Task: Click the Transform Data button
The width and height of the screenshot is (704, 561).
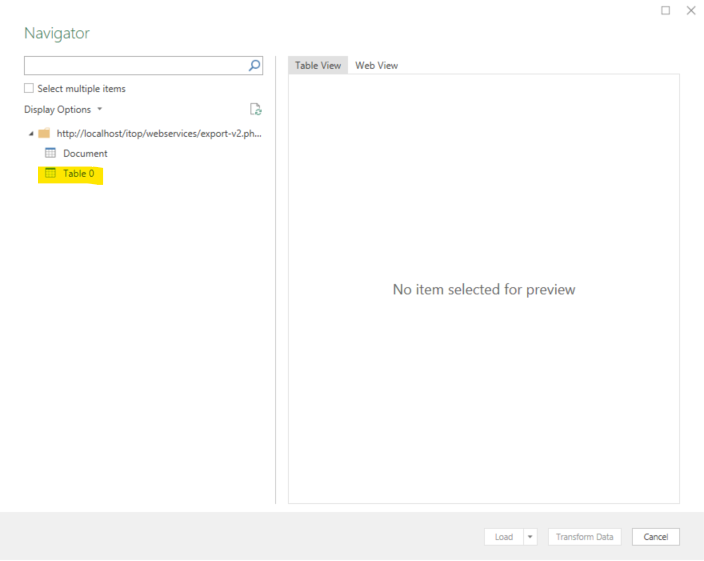Action: tap(584, 537)
